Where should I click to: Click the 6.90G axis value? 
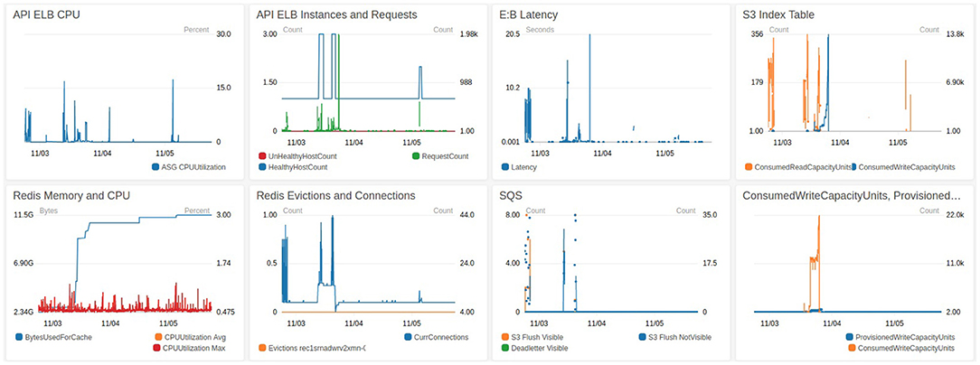click(23, 263)
